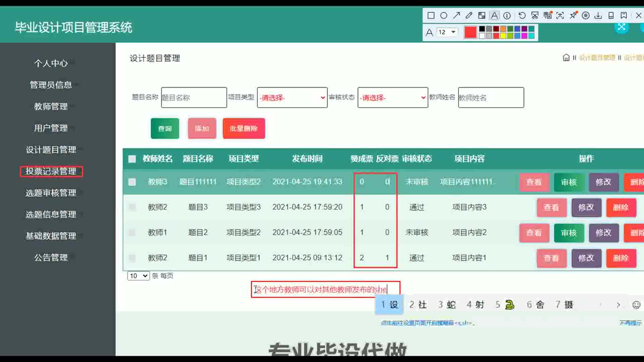
Task: Click the undo annotation icon
Action: pos(522,15)
